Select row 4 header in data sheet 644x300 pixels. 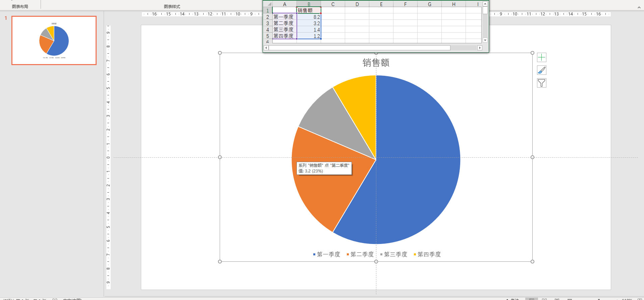click(268, 30)
